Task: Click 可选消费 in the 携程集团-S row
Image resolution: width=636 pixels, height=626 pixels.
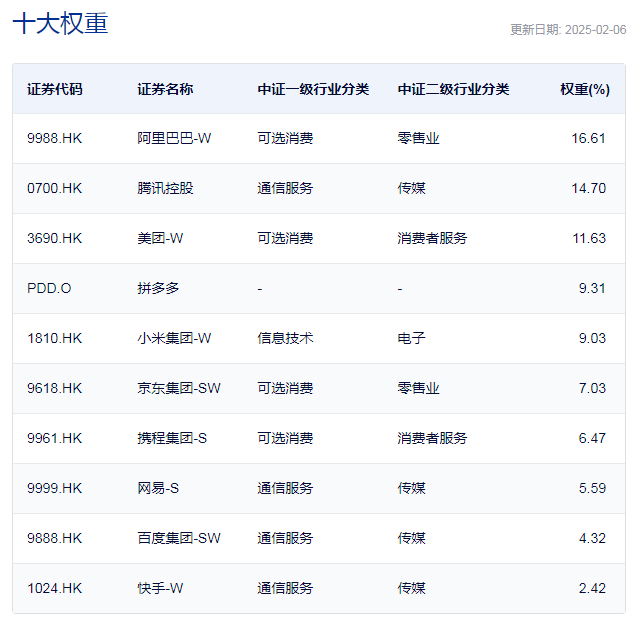Action: [285, 438]
